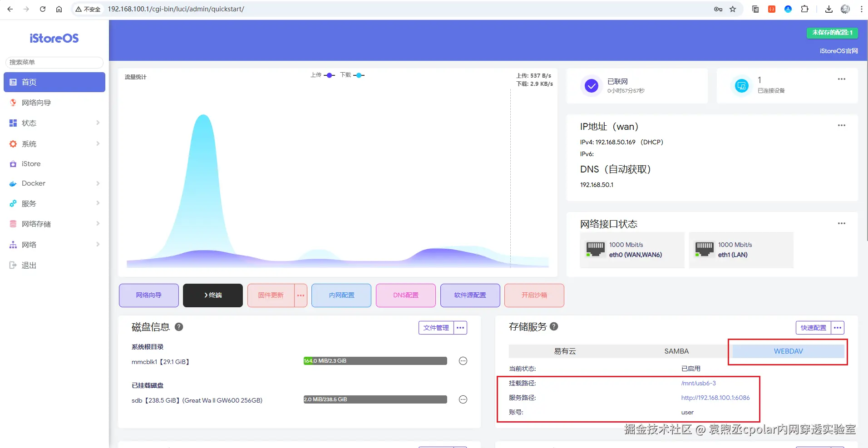Click the sdb disk usage progress bar
Viewport: 868px width, 448px height.
point(375,399)
